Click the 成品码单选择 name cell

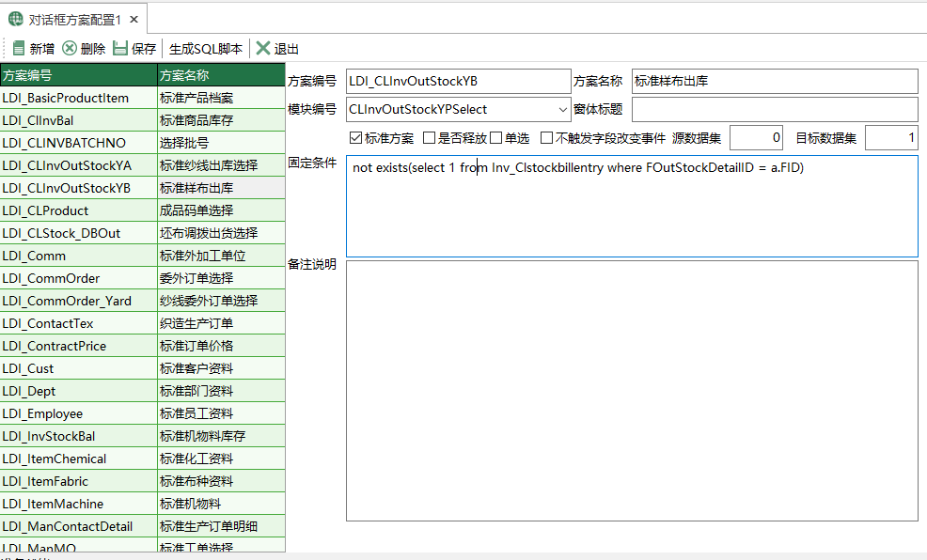221,210
